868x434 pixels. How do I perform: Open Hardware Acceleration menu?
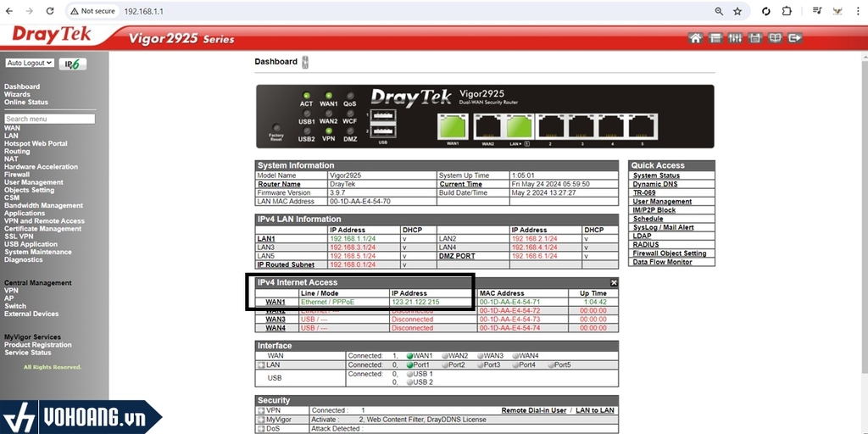coord(41,167)
